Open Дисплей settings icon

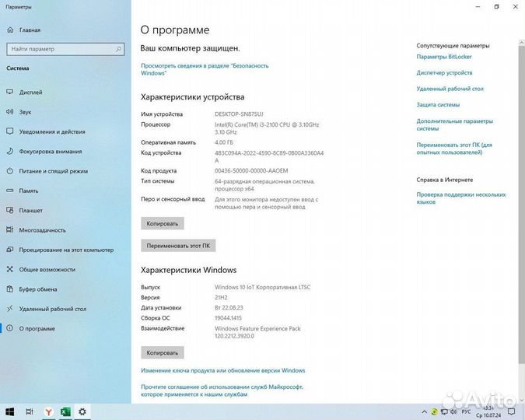(x=10, y=92)
